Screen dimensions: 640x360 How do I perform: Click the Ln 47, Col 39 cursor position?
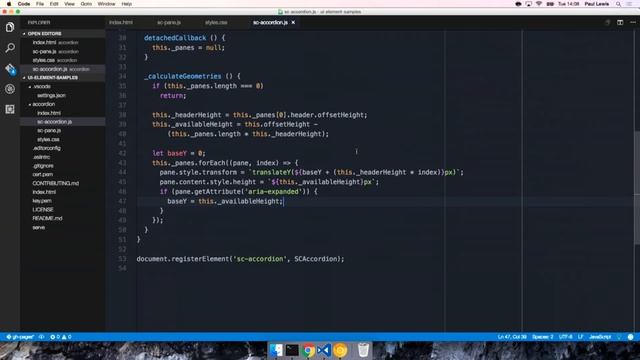point(512,337)
